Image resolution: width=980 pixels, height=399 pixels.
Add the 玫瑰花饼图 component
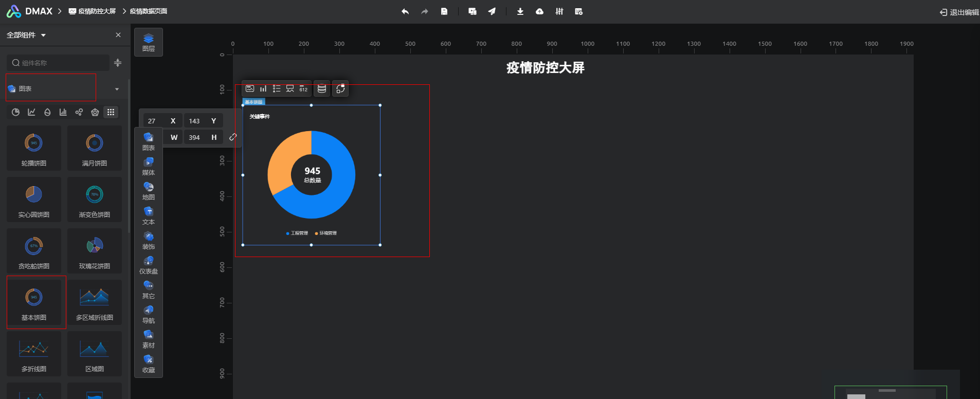95,251
